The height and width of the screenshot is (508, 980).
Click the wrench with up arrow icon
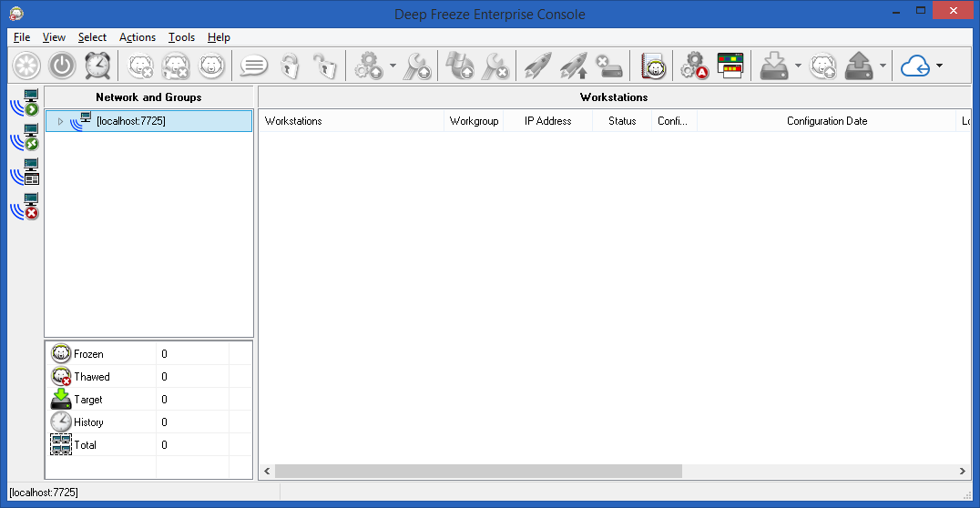pos(416,66)
